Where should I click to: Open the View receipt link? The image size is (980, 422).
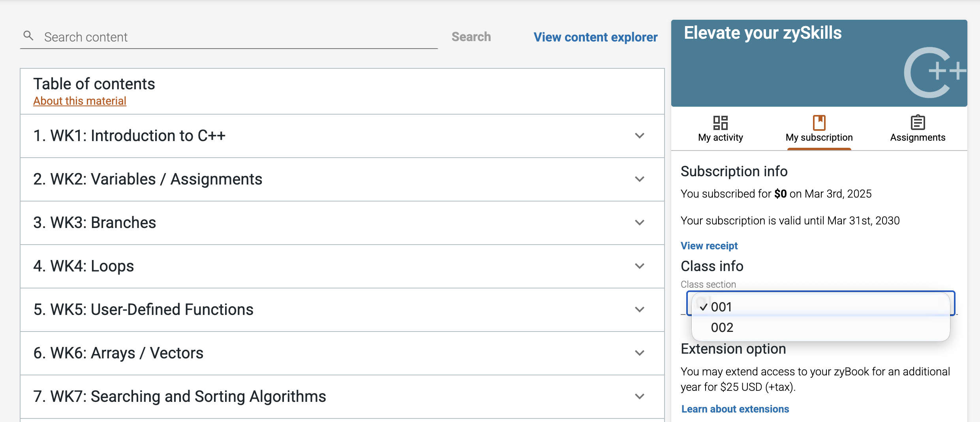(709, 246)
